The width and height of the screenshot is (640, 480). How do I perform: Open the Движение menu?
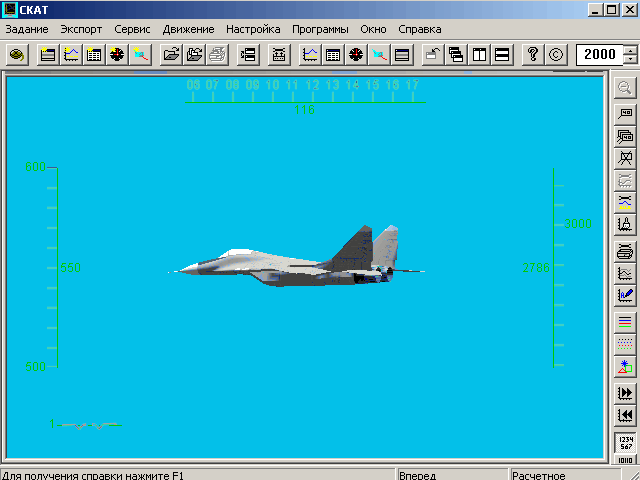tap(188, 29)
